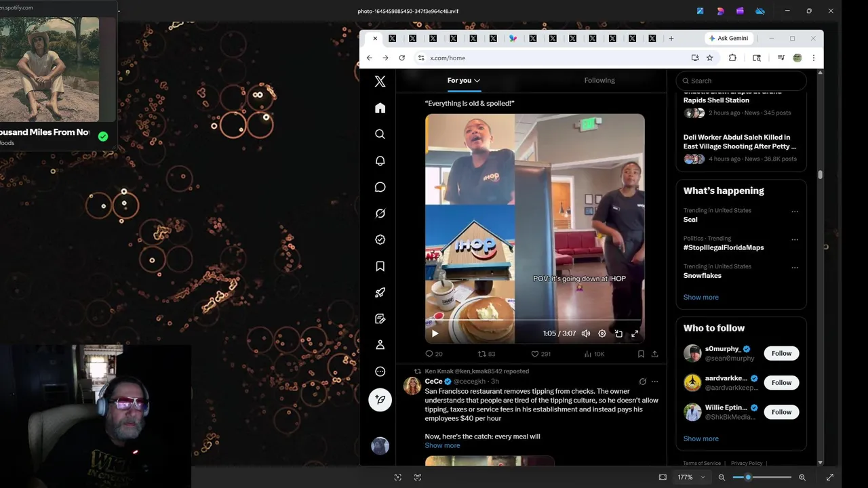Open the 177% zoom dropdown

click(x=703, y=477)
